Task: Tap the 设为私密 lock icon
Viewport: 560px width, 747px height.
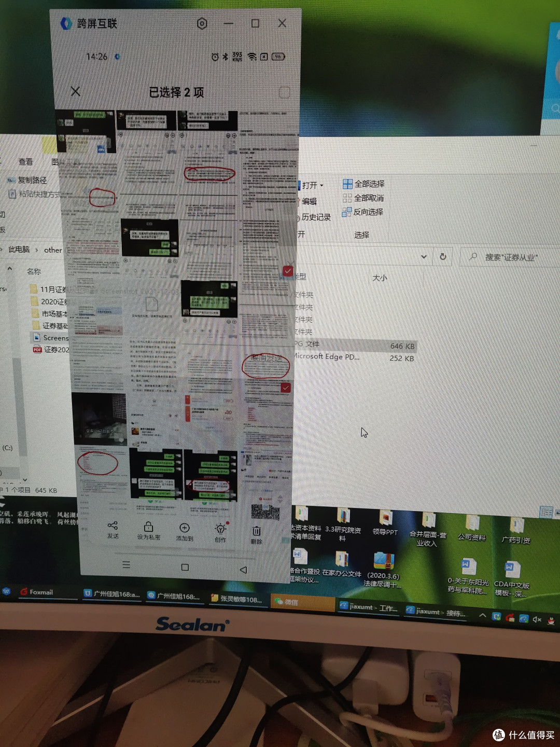Action: pyautogui.click(x=148, y=527)
